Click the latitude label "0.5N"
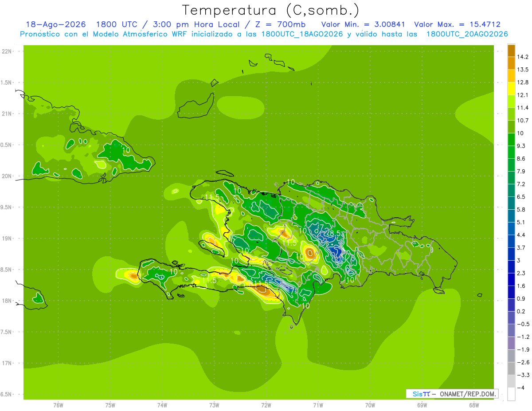Viewport: 532px width, 411px height. (6, 145)
